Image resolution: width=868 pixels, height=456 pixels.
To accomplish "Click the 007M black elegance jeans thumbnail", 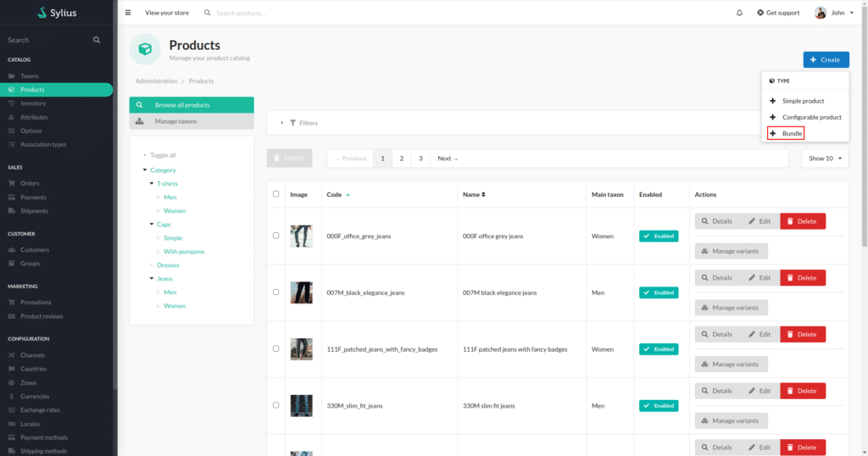I will point(301,292).
